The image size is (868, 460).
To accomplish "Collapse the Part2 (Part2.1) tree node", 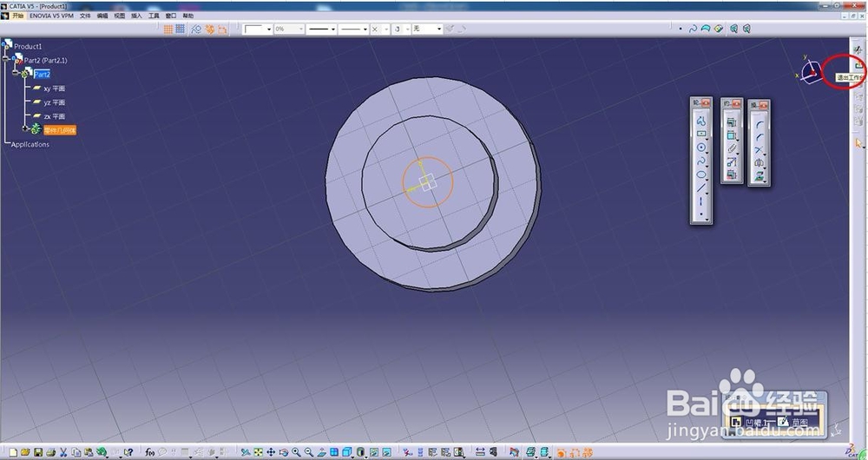I will coord(5,57).
